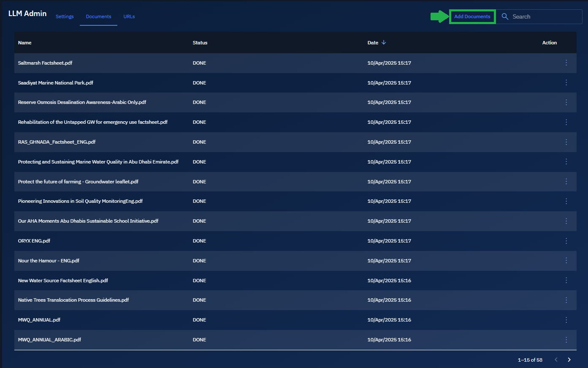Open actions menu for Saadiyat Marine National Park.pdf
Screen dimensions: 588x368
coord(566,83)
